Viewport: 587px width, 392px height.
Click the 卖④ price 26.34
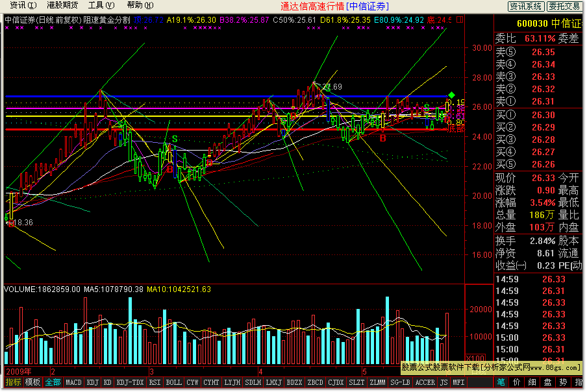coord(543,64)
